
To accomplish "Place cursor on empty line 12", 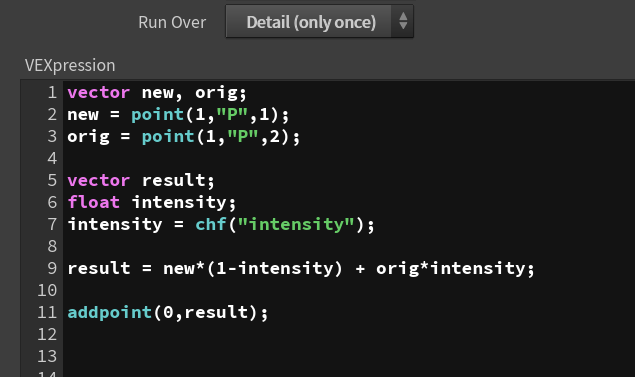I will point(348,334).
